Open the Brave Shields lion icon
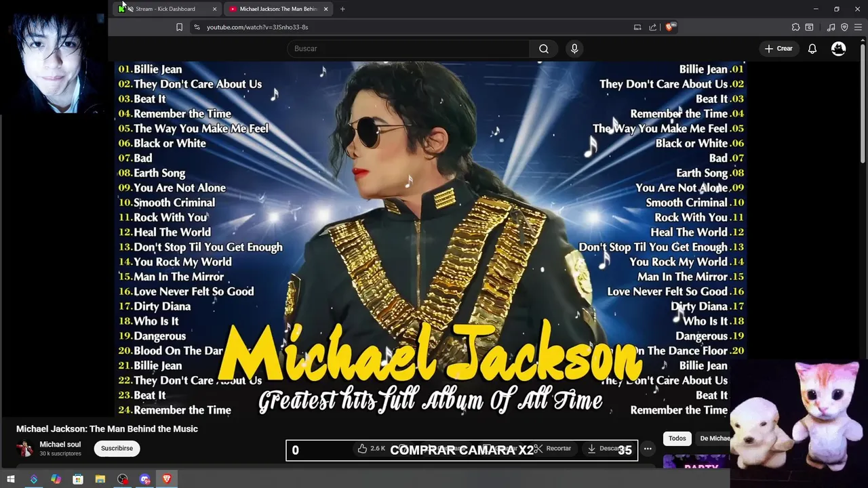The image size is (868, 488). pyautogui.click(x=670, y=27)
